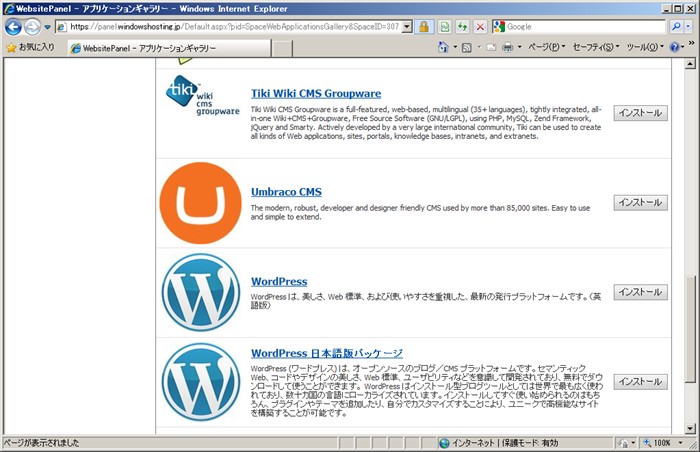Viewport: 700px width, 452px height.
Task: Go back with the browser Back arrow
Action: coord(13,27)
